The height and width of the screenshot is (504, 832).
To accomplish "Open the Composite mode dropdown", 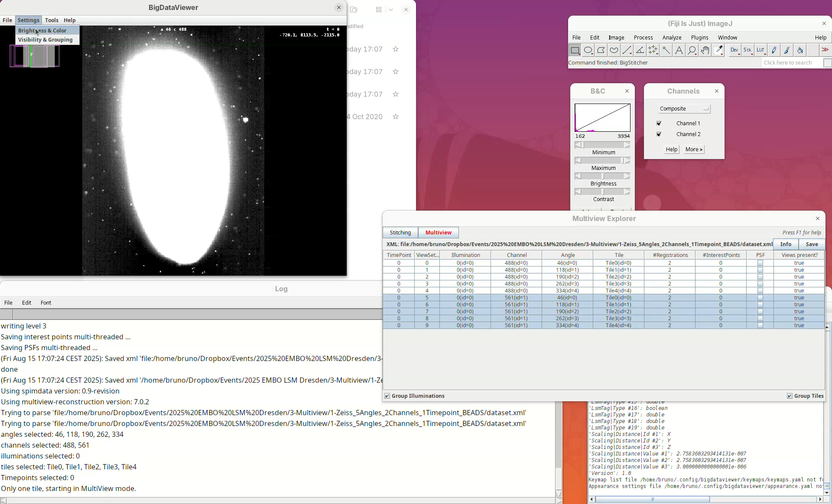I will click(684, 109).
